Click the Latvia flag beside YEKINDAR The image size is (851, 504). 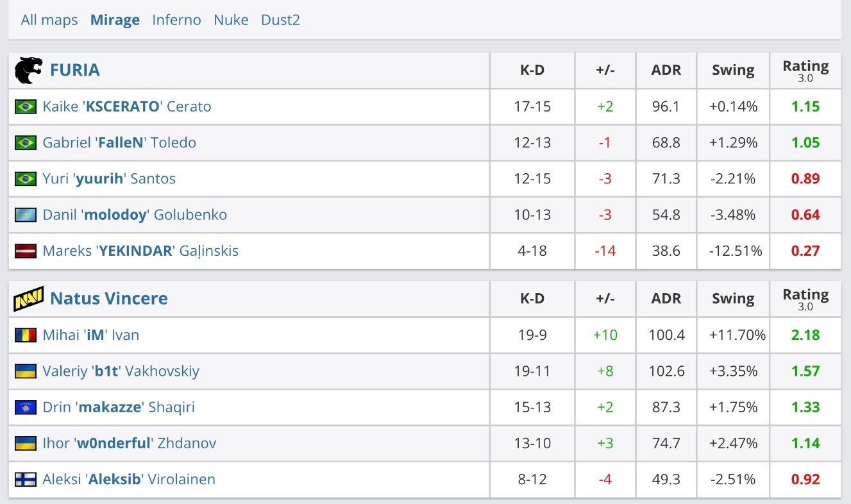click(x=26, y=251)
